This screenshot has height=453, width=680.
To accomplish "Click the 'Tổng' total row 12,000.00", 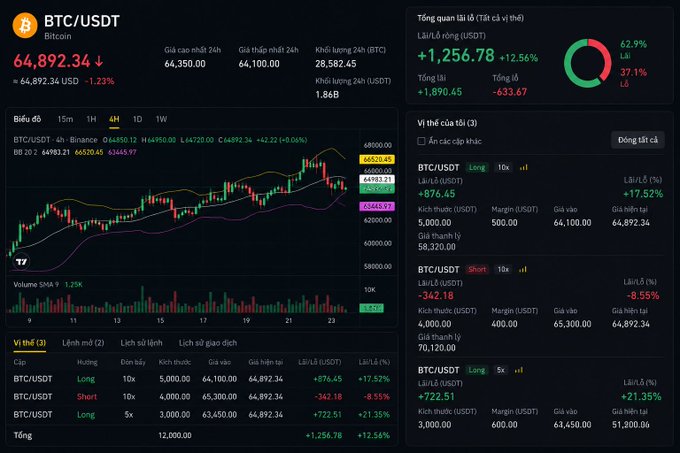I will (x=175, y=435).
